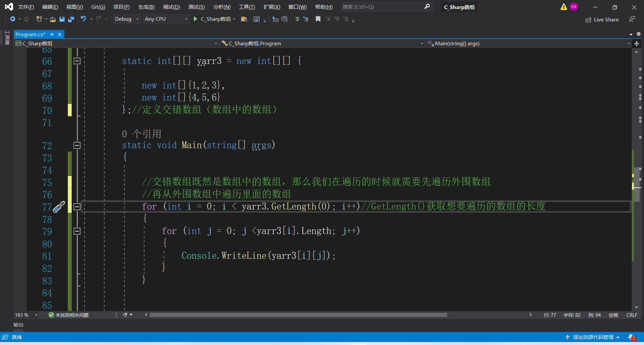Open the XX account avatar
The height and width of the screenshot is (345, 644).
pyautogui.click(x=574, y=7)
